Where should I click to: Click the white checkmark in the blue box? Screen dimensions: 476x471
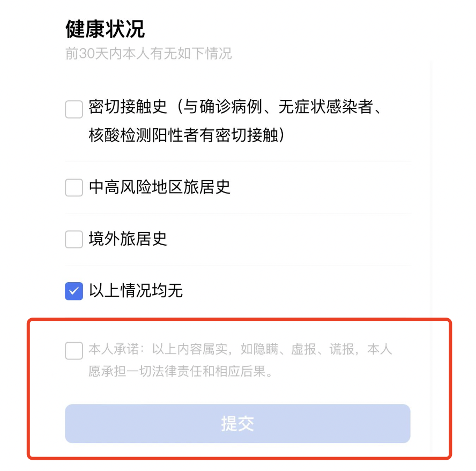click(74, 291)
